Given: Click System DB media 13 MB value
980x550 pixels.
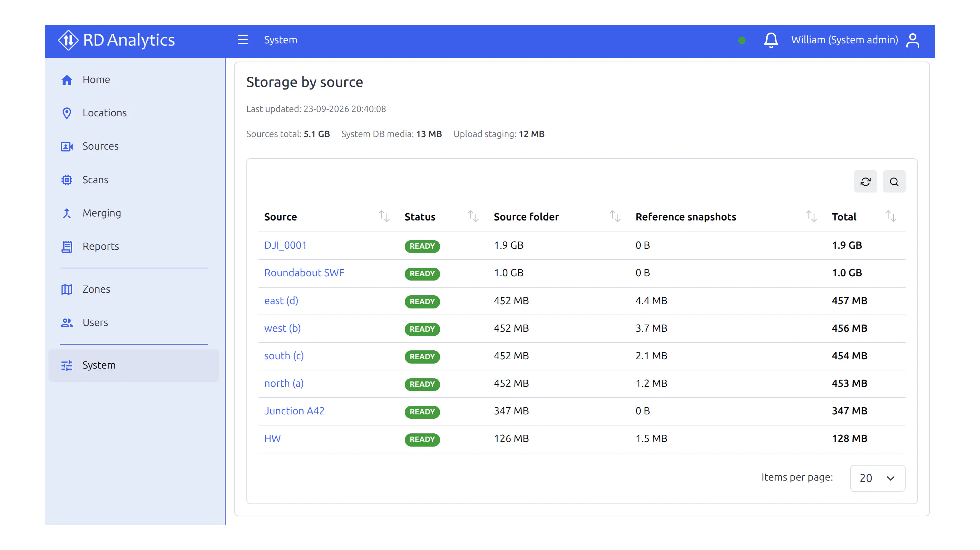Looking at the screenshot, I should (429, 134).
